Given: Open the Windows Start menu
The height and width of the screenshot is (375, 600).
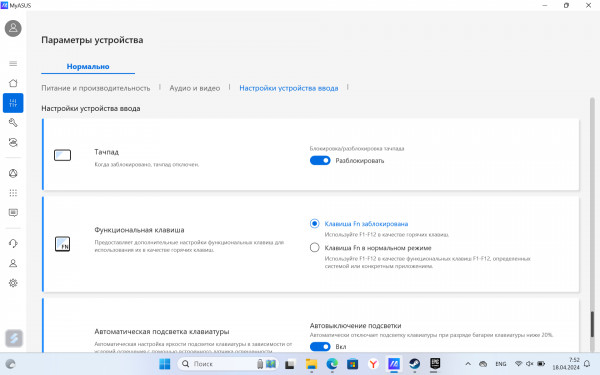Looking at the screenshot, I should [165, 364].
